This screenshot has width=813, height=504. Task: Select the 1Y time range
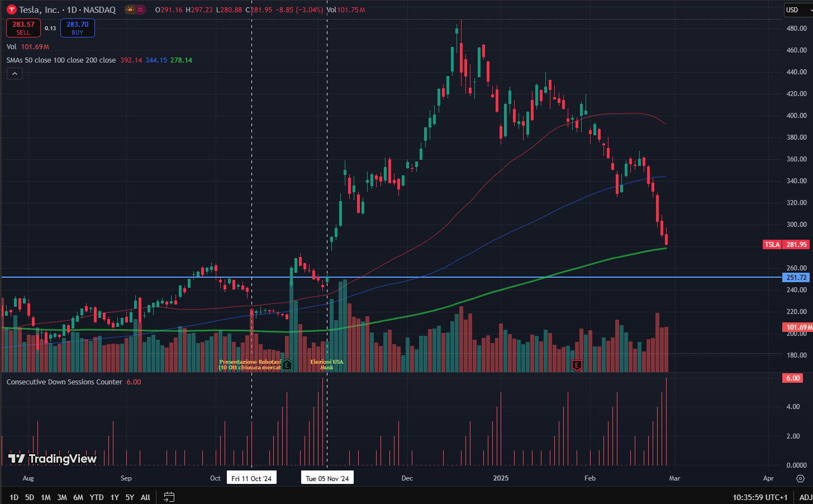(115, 497)
